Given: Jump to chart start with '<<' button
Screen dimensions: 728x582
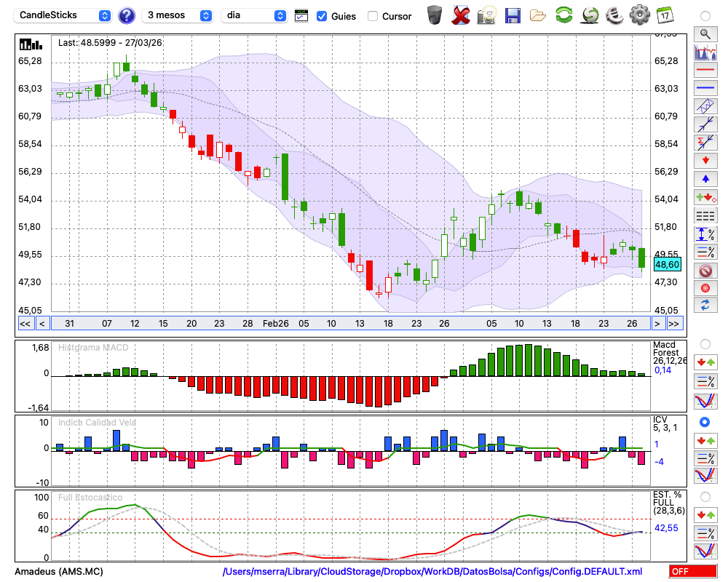Looking at the screenshot, I should click(25, 324).
